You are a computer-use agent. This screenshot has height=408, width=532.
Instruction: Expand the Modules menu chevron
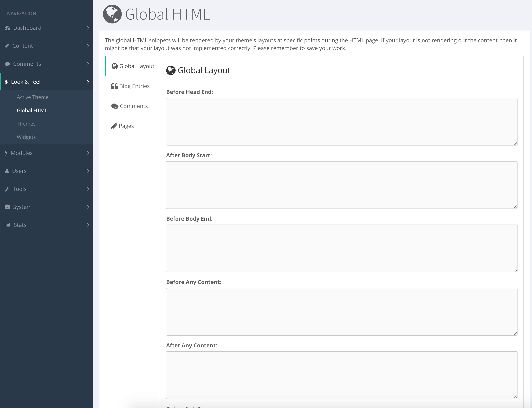[88, 153]
